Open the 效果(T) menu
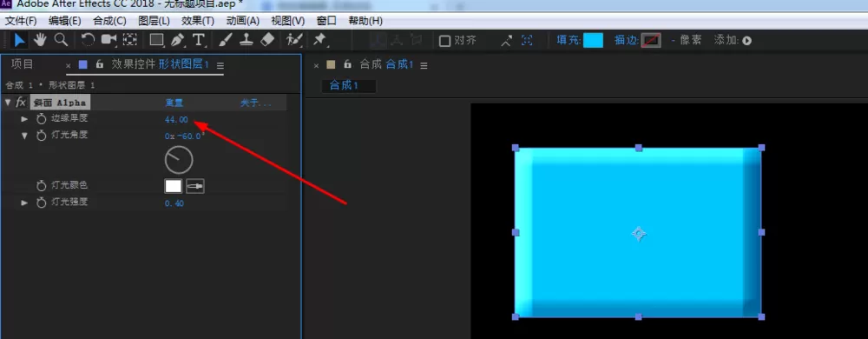Image resolution: width=868 pixels, height=339 pixels. pyautogui.click(x=198, y=21)
